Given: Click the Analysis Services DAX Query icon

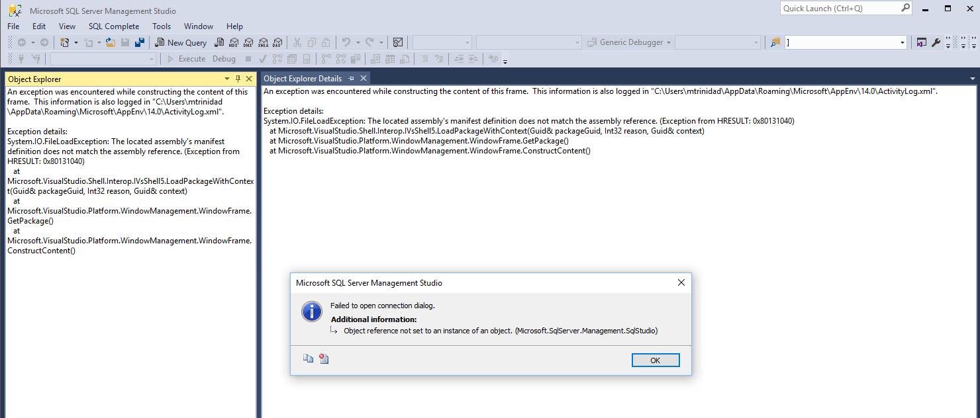Looking at the screenshot, I should click(x=277, y=42).
